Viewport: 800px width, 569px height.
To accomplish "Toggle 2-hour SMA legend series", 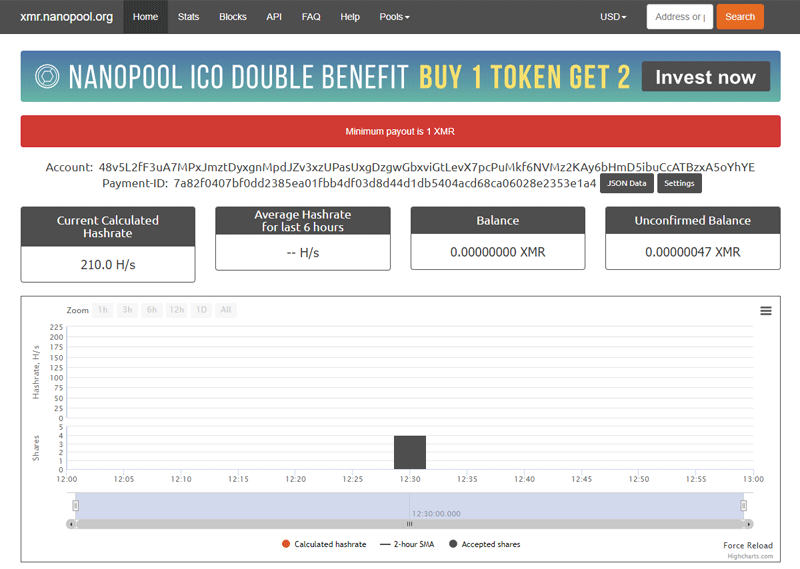I will [407, 545].
